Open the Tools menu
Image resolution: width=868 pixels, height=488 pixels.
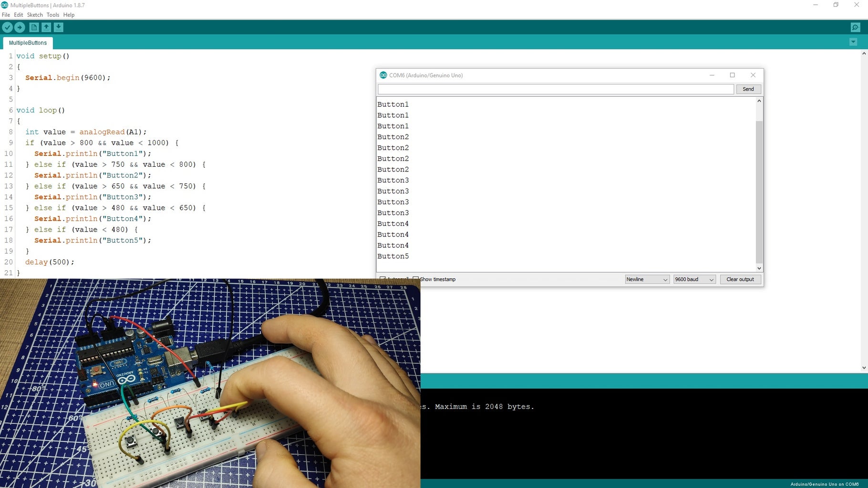pyautogui.click(x=53, y=15)
